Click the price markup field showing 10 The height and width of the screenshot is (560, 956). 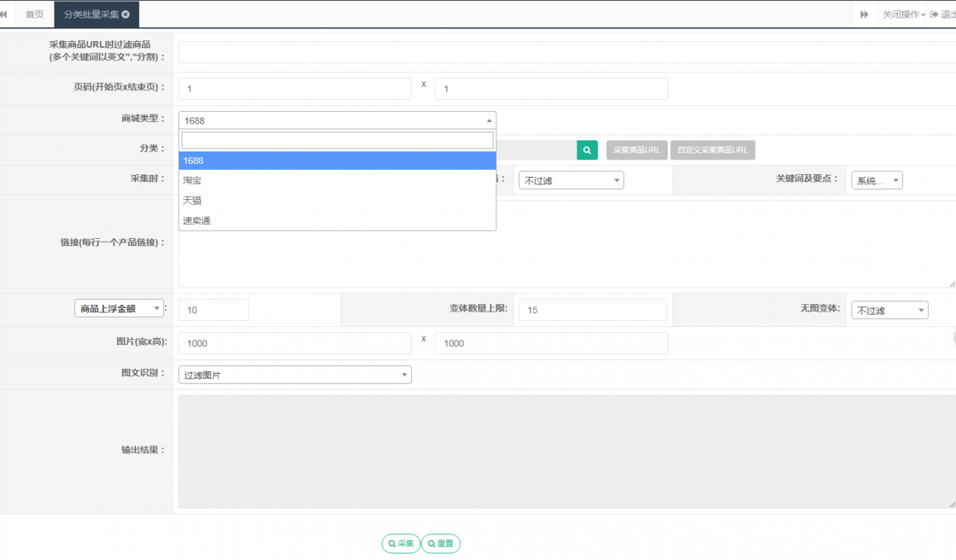(x=214, y=310)
